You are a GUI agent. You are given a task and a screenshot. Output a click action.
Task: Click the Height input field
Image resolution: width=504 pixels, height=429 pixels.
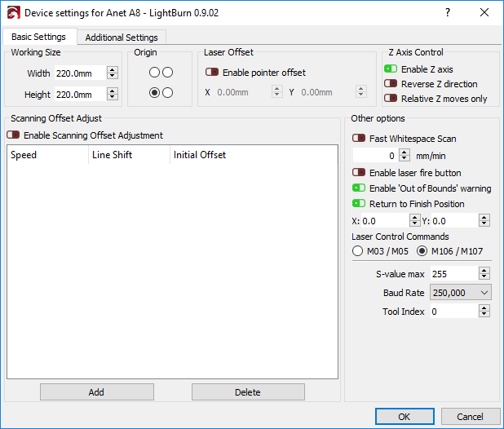pos(81,95)
